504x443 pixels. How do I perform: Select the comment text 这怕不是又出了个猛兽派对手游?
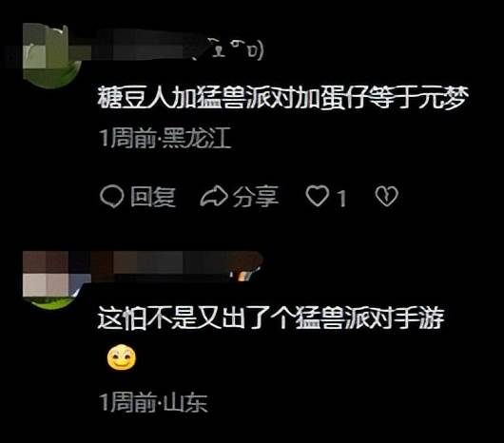(x=271, y=318)
